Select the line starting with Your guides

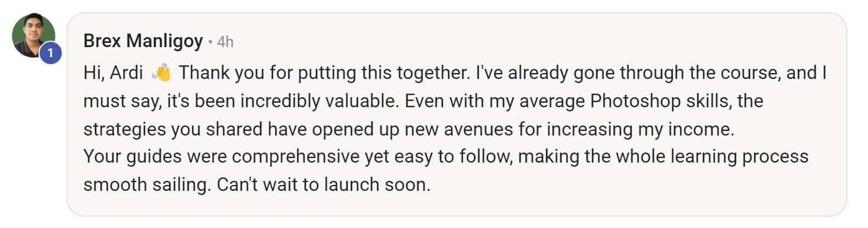[446, 157]
